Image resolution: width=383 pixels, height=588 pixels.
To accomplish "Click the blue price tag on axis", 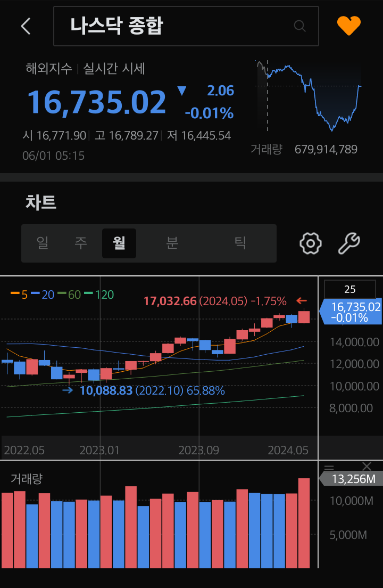I will click(x=351, y=312).
